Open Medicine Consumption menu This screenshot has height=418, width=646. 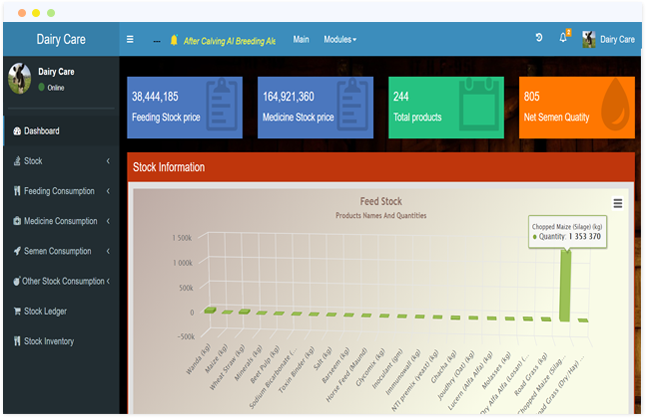pos(61,221)
